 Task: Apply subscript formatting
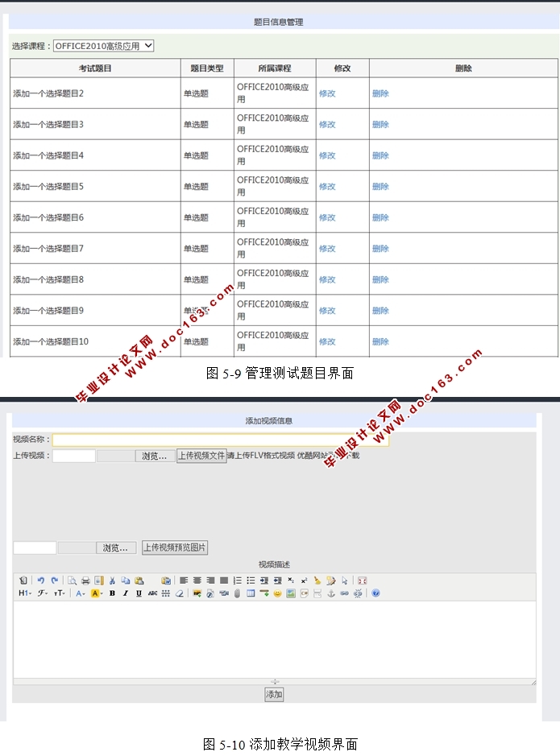coord(291,580)
